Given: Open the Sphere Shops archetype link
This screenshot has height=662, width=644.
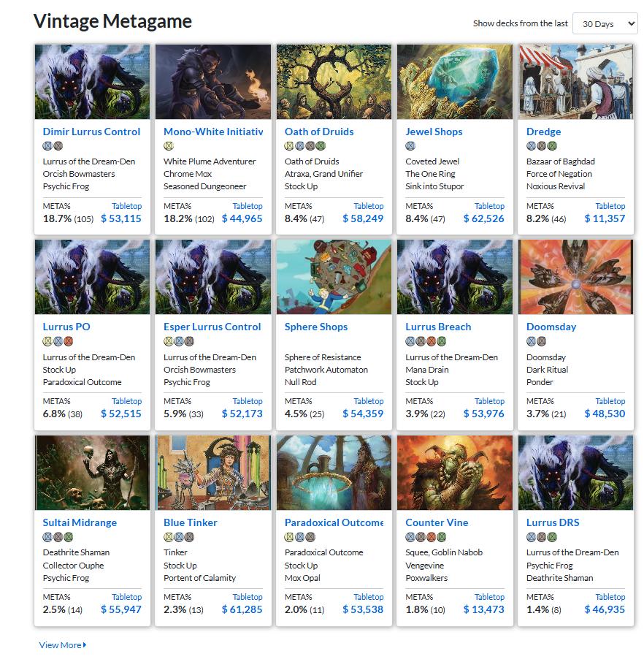Looking at the screenshot, I should click(315, 327).
